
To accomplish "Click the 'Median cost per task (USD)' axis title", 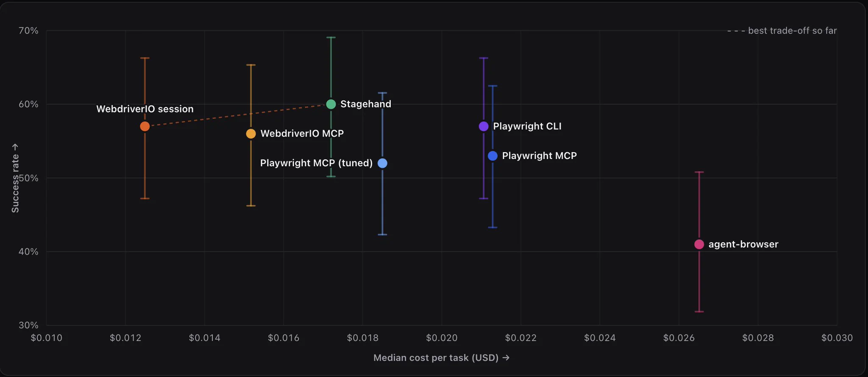I will (x=441, y=357).
